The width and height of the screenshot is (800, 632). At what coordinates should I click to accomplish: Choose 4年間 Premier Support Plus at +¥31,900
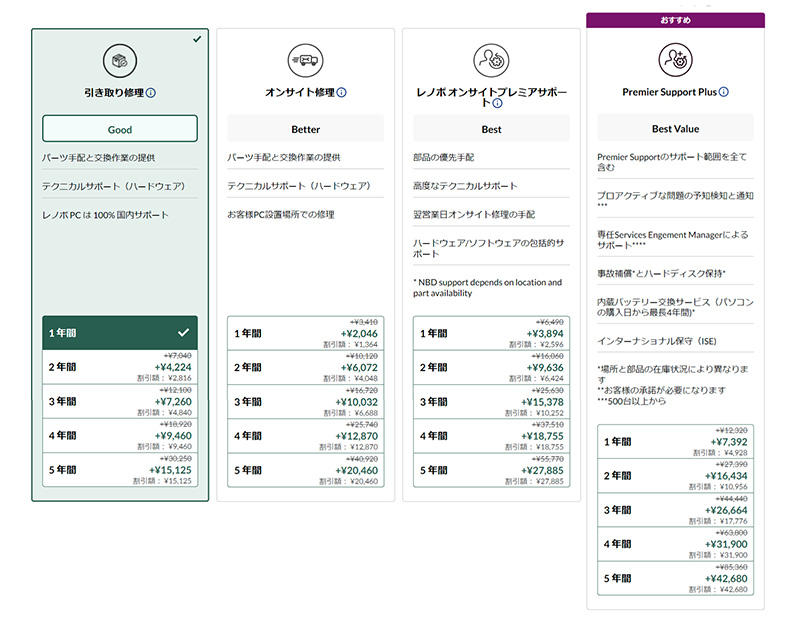pos(676,544)
